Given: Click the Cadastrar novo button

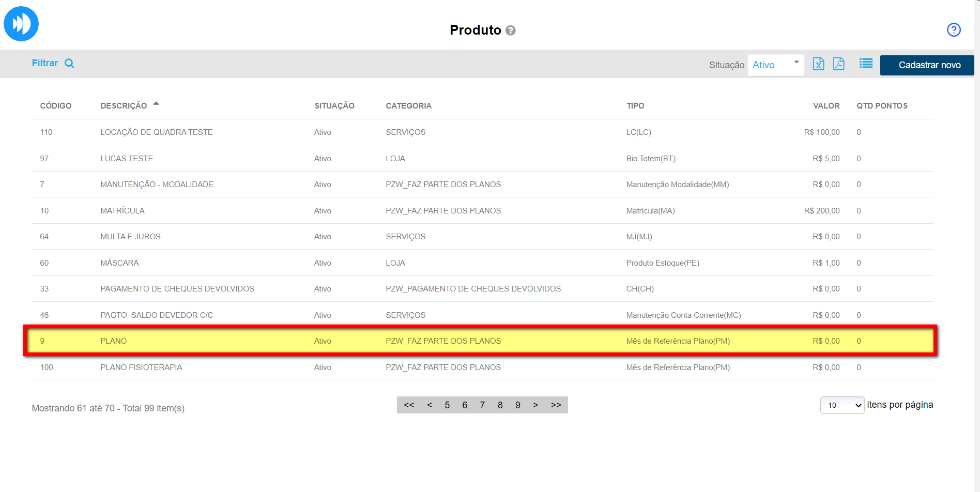Looking at the screenshot, I should 929,65.
